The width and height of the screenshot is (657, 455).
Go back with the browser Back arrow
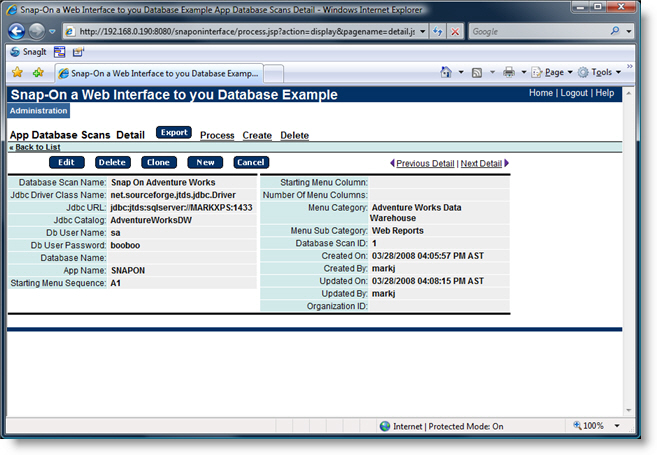click(16, 31)
